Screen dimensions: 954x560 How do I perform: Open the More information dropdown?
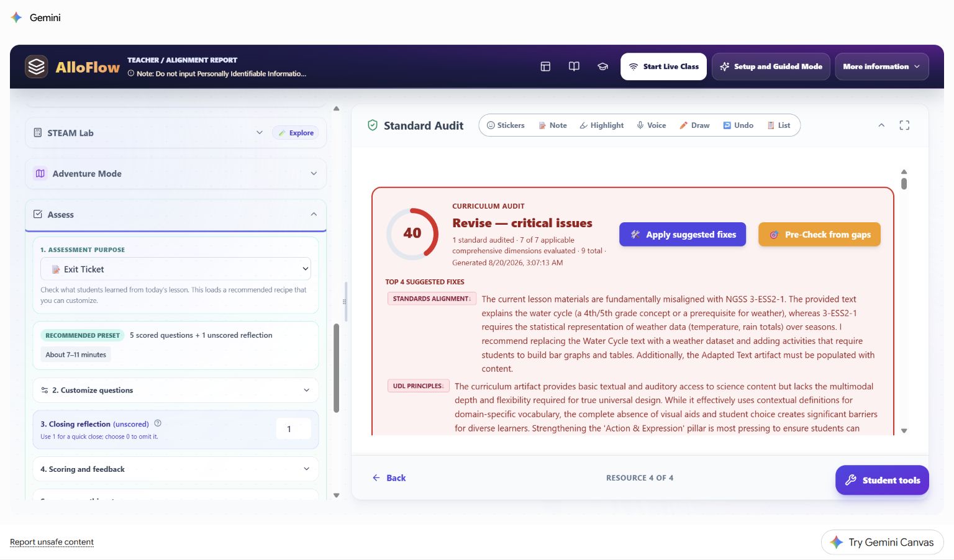(x=882, y=66)
